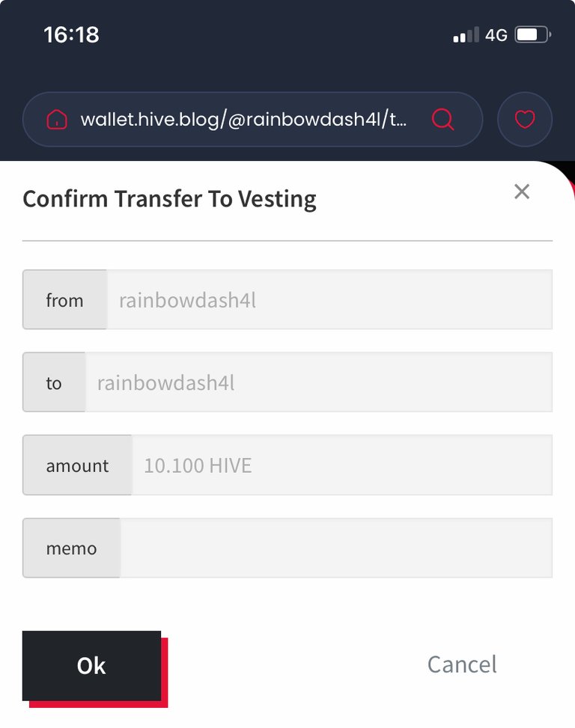
Task: Close the Confirm Transfer dialog
Action: [x=522, y=192]
